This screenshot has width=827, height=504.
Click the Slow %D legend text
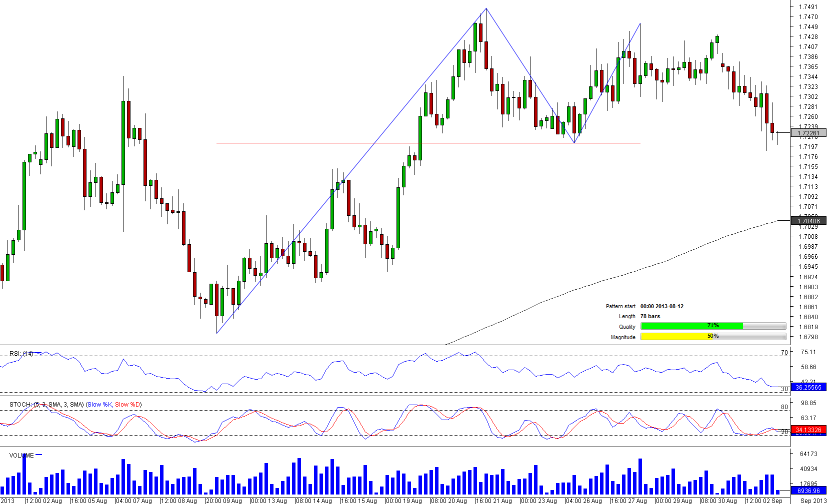127,405
